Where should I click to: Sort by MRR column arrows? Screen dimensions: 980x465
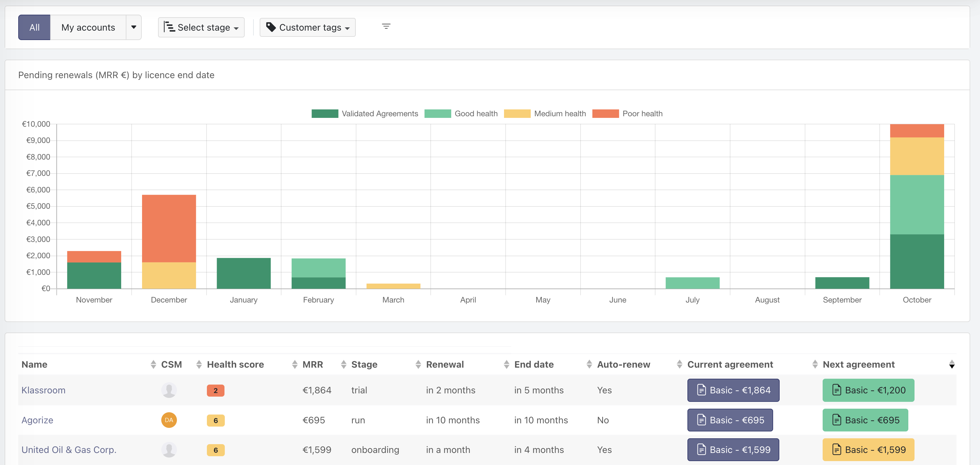click(343, 365)
